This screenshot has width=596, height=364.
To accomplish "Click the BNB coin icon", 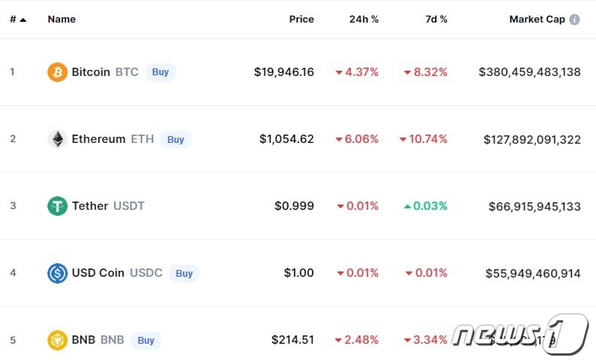I will tap(57, 340).
